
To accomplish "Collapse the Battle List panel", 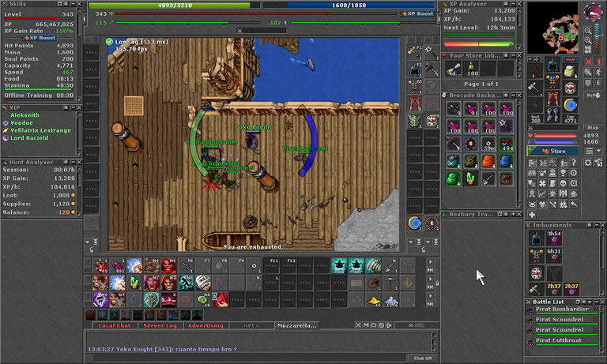I will [596, 302].
